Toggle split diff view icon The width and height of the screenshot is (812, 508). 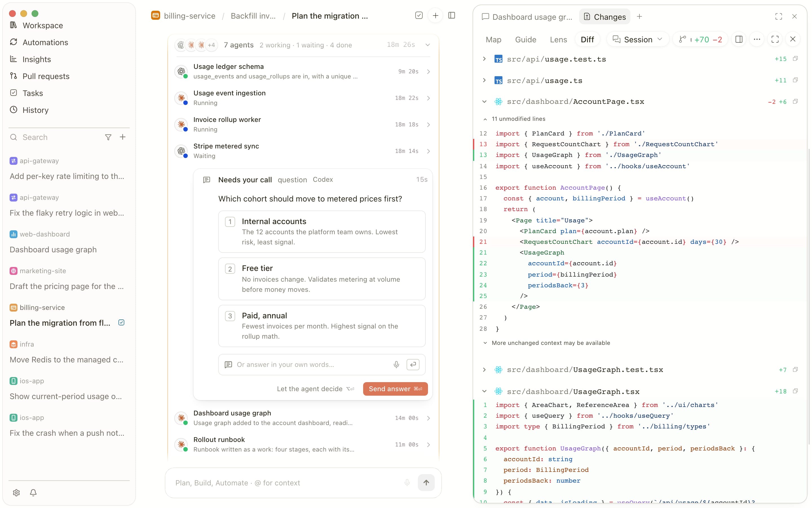739,39
